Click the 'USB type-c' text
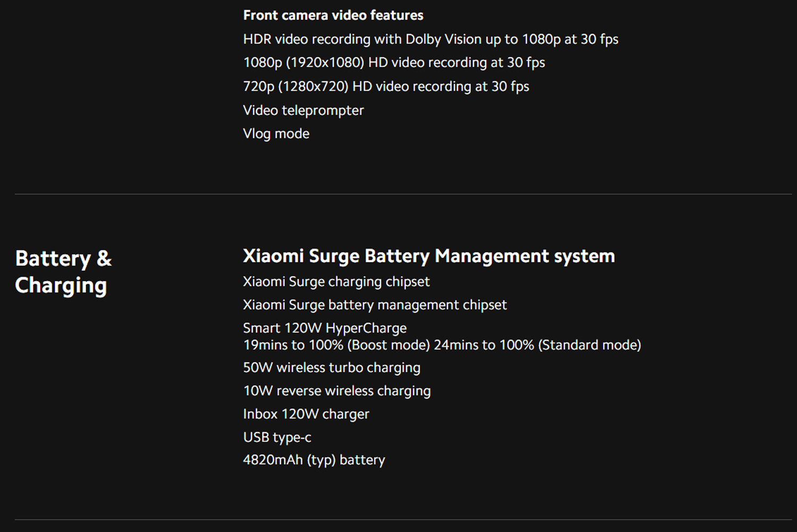This screenshot has height=532, width=797. point(277,437)
